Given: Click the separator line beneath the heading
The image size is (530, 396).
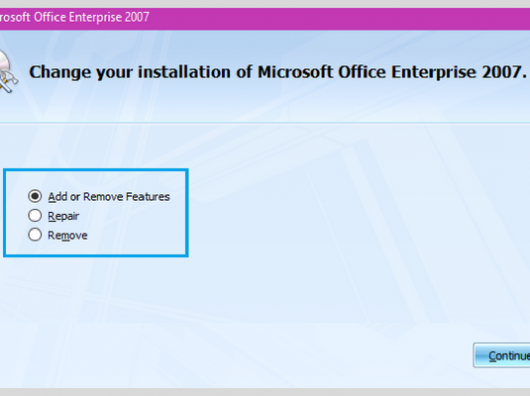Looking at the screenshot, I should [x=265, y=123].
